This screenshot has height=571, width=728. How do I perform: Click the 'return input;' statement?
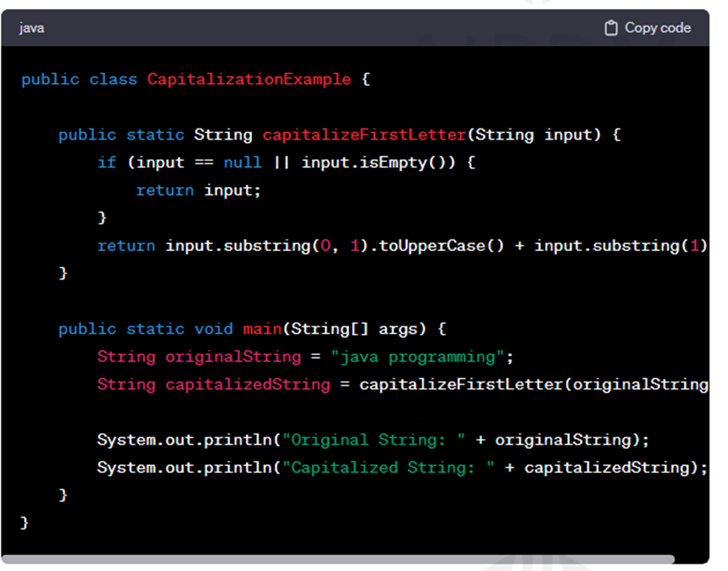click(x=198, y=191)
